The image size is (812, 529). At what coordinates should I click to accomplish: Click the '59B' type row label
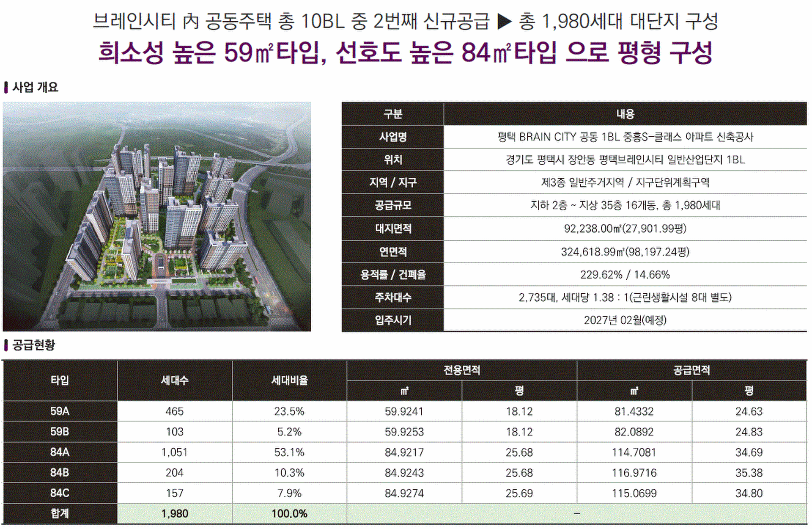point(60,432)
